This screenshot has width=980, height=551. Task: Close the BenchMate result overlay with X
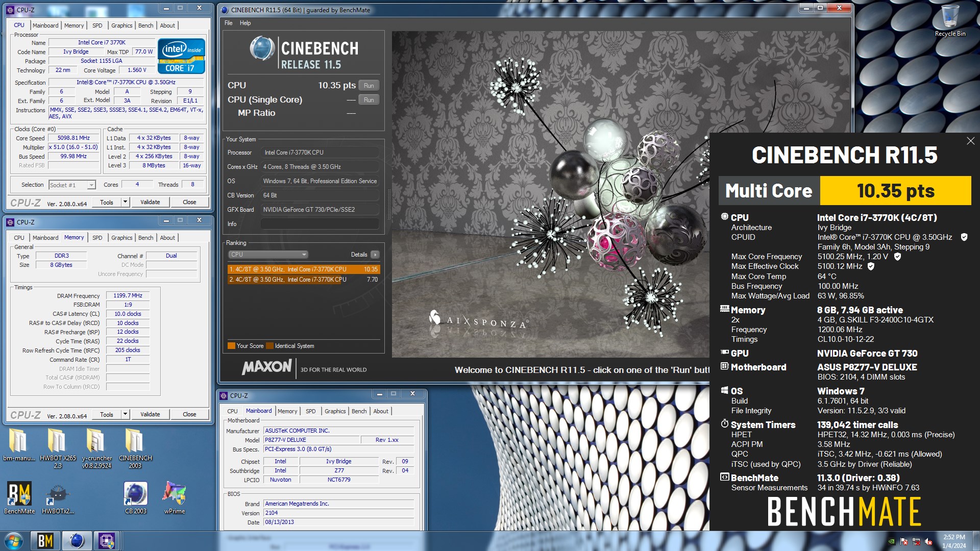point(970,141)
